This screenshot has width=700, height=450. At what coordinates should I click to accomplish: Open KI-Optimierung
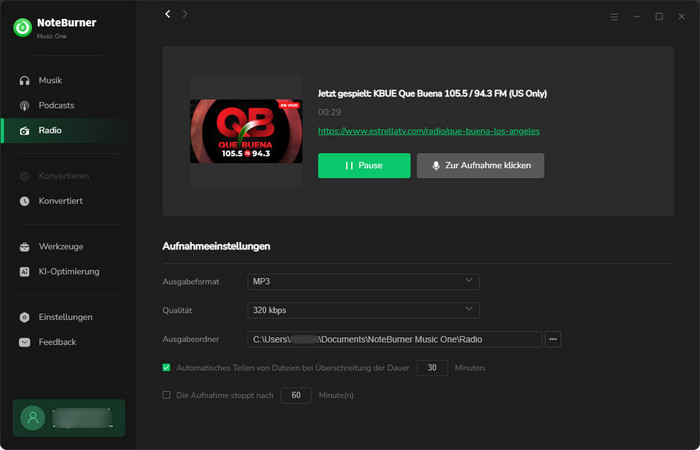[69, 272]
